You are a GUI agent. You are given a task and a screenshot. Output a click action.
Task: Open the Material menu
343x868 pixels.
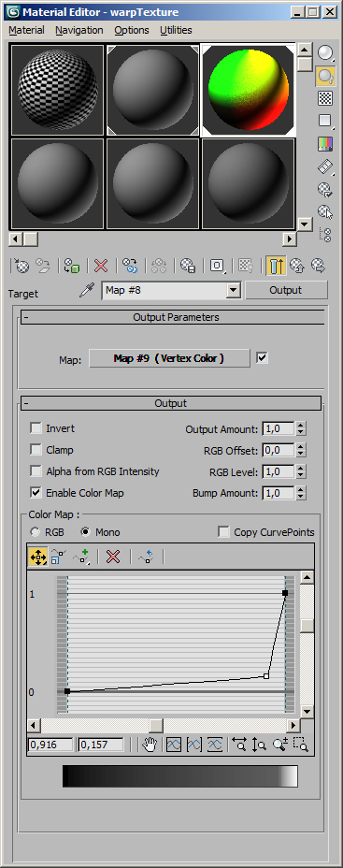tap(26, 31)
